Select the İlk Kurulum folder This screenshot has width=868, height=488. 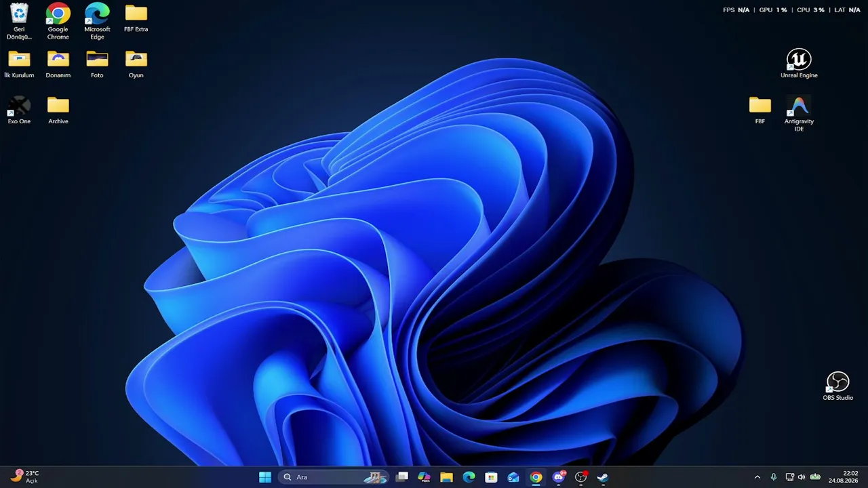(x=19, y=64)
